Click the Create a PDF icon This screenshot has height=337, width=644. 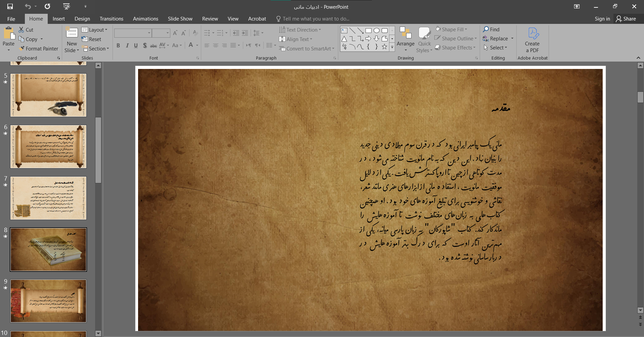click(x=532, y=34)
